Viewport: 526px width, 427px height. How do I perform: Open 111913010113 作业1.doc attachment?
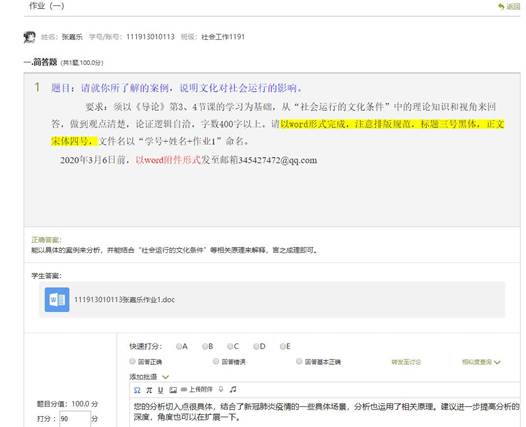pos(124,300)
